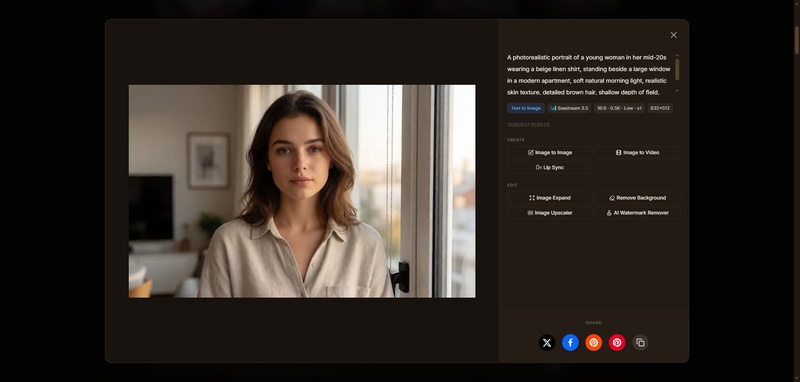Viewport: 800px width, 382px height.
Task: Click the prompt scrollbar down arrow
Action: tap(677, 91)
